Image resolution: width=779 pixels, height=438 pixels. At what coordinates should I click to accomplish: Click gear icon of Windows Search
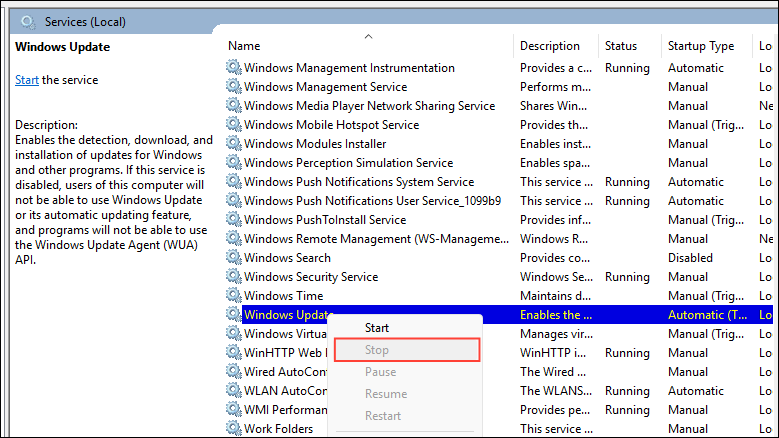[x=234, y=257]
